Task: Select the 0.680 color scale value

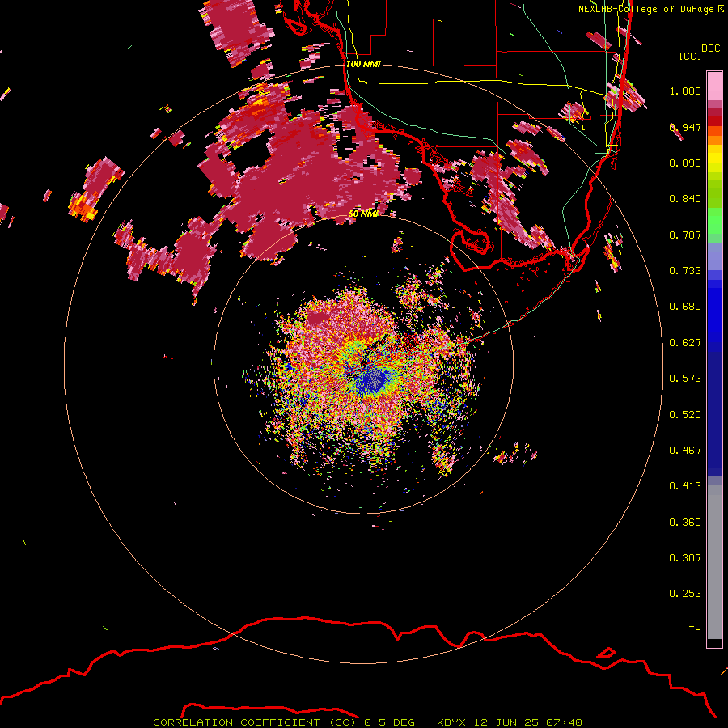Action: pos(685,307)
